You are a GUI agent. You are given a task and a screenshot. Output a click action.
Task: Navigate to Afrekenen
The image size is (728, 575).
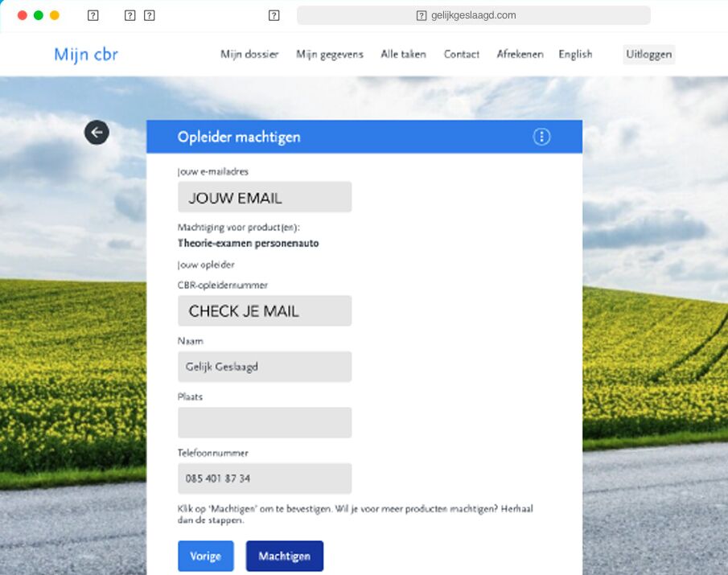pyautogui.click(x=520, y=55)
